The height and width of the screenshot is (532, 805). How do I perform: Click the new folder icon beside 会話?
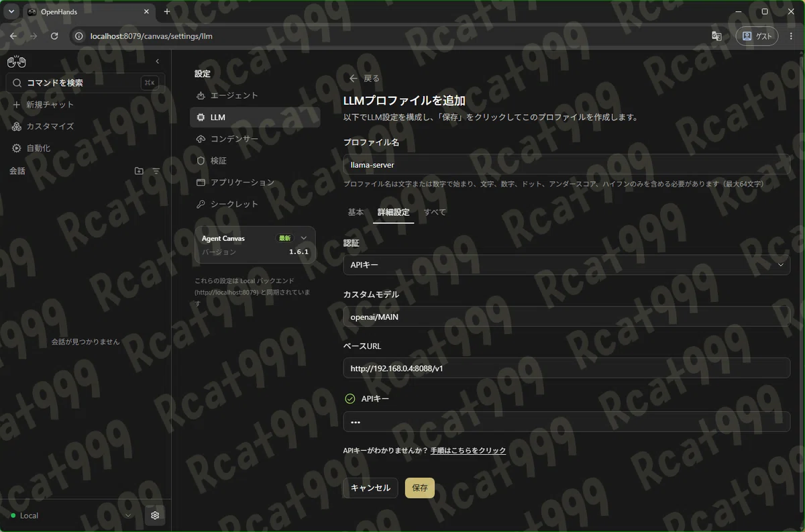(x=139, y=171)
